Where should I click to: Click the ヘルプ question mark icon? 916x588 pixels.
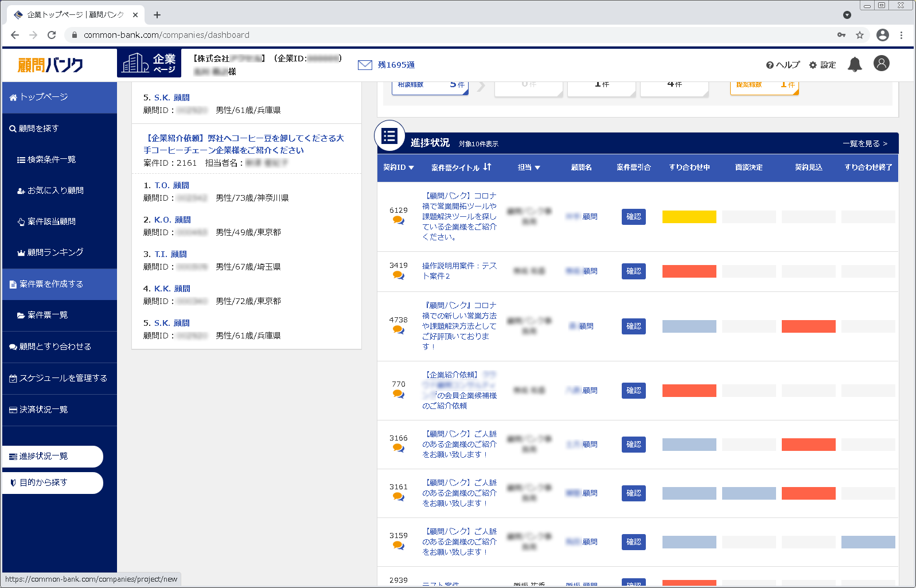[770, 65]
